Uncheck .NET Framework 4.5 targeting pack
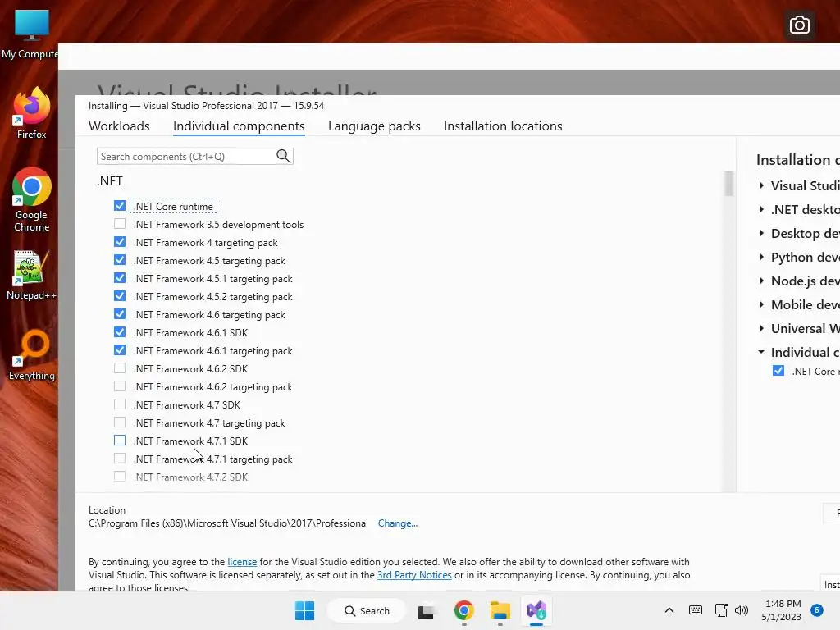Viewport: 840px width, 630px height. click(x=120, y=260)
